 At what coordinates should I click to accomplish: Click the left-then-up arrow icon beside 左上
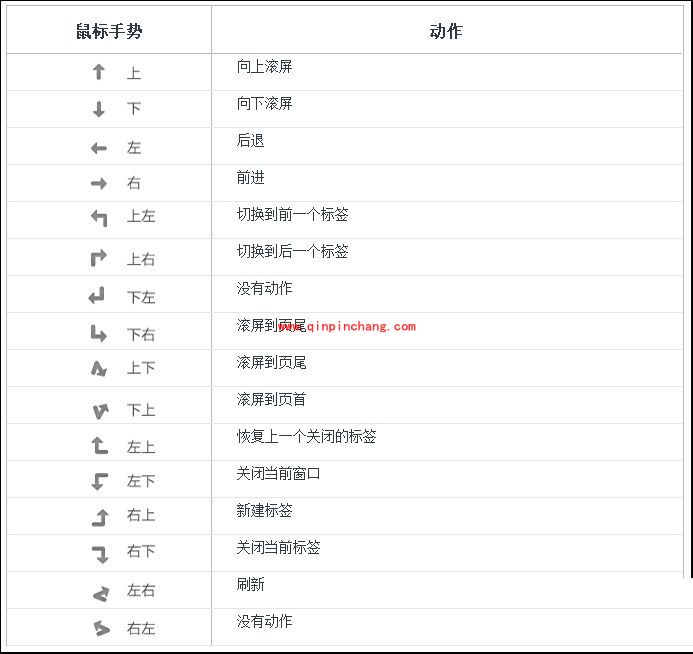point(99,446)
